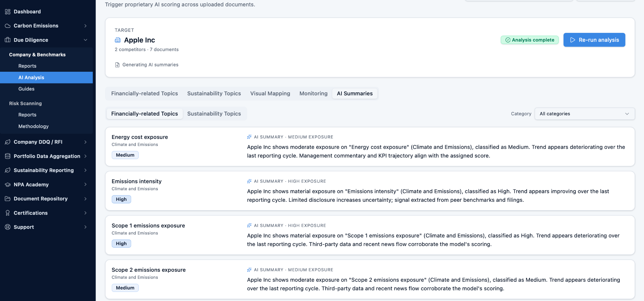Switch to top-level Financially-related Topics tab
The height and width of the screenshot is (301, 644).
coord(145,94)
